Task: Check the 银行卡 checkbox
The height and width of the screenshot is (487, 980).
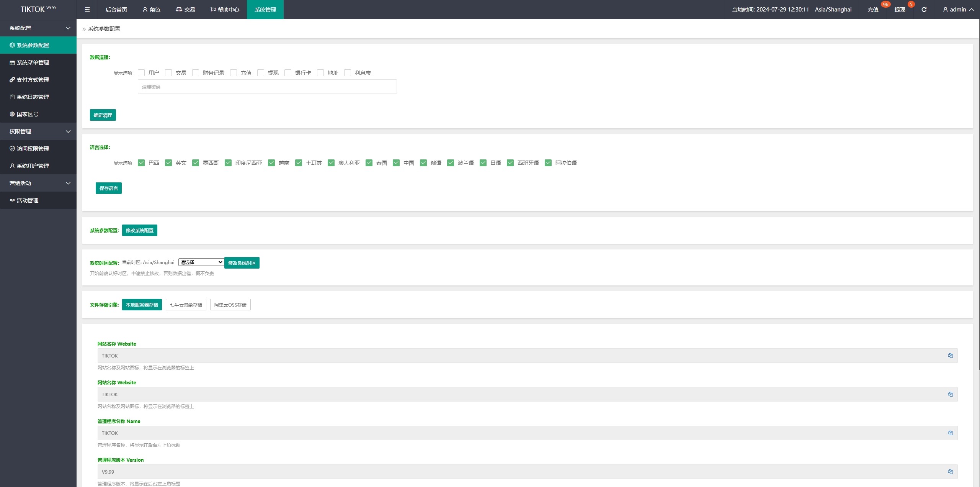Action: pos(288,73)
